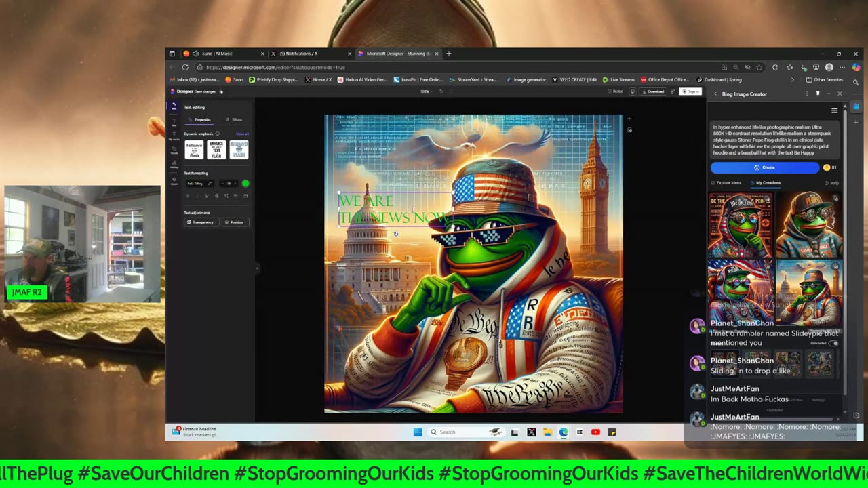The height and width of the screenshot is (488, 868).
Task: Open text alignment options
Action: [x=235, y=196]
